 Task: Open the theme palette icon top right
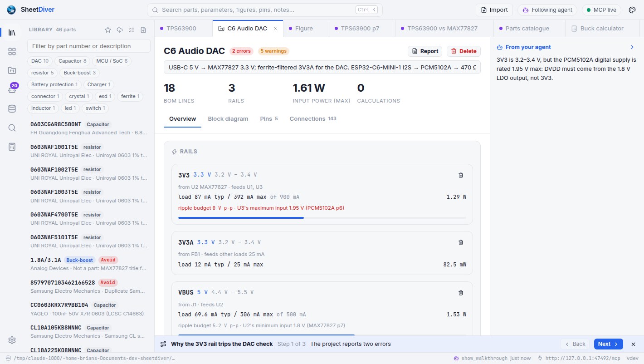point(632,10)
